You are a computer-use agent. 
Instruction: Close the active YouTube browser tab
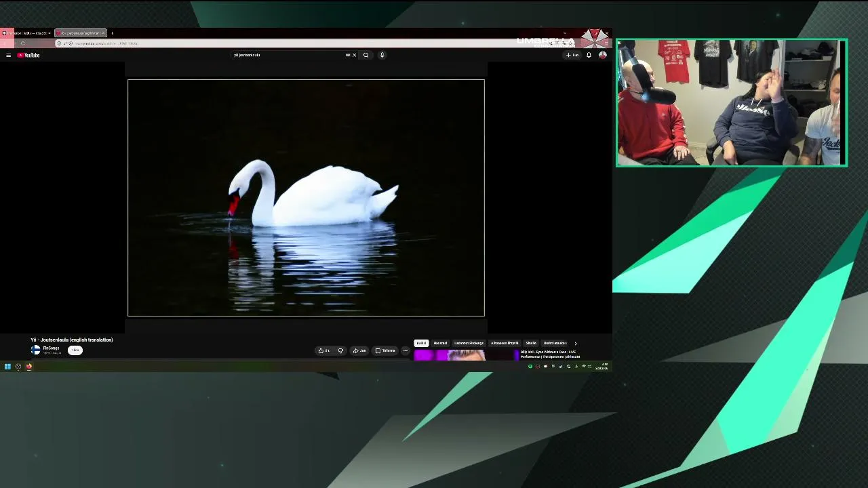103,33
